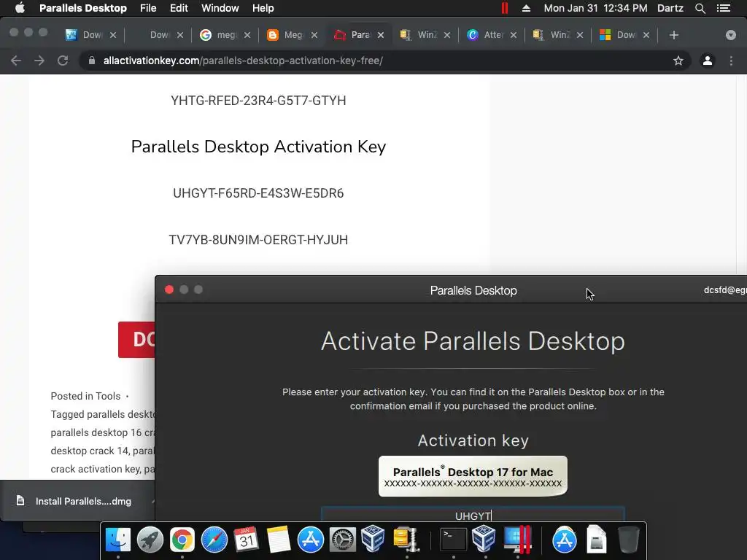
Task: Close the Parallels Desktop activation window
Action: (169, 289)
